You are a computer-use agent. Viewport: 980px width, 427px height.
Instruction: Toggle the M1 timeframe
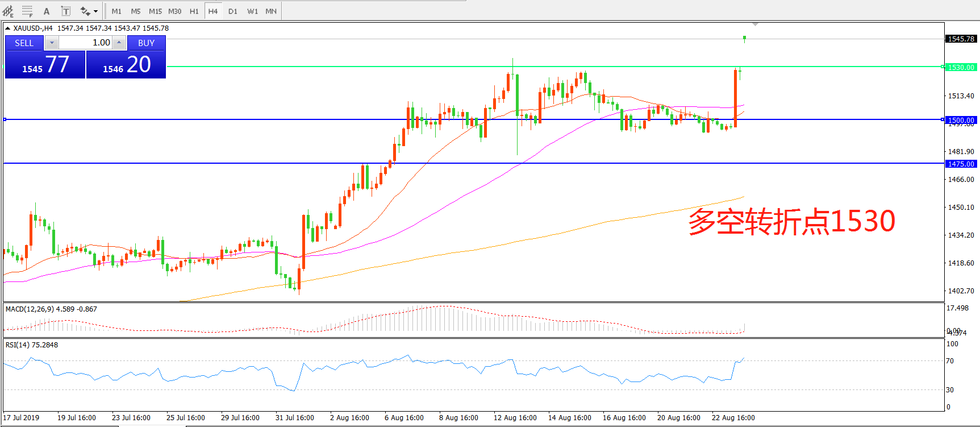(116, 11)
